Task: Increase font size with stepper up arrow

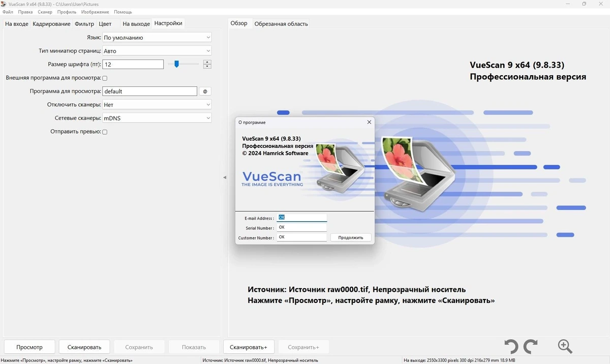Action: coord(207,62)
